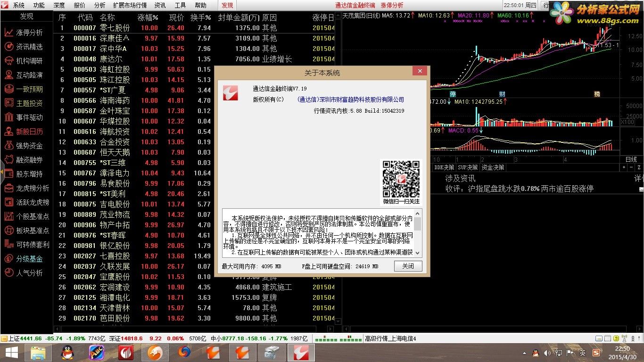Open the 帮助 menu
The width and height of the screenshot is (644, 362).
pos(200,5)
